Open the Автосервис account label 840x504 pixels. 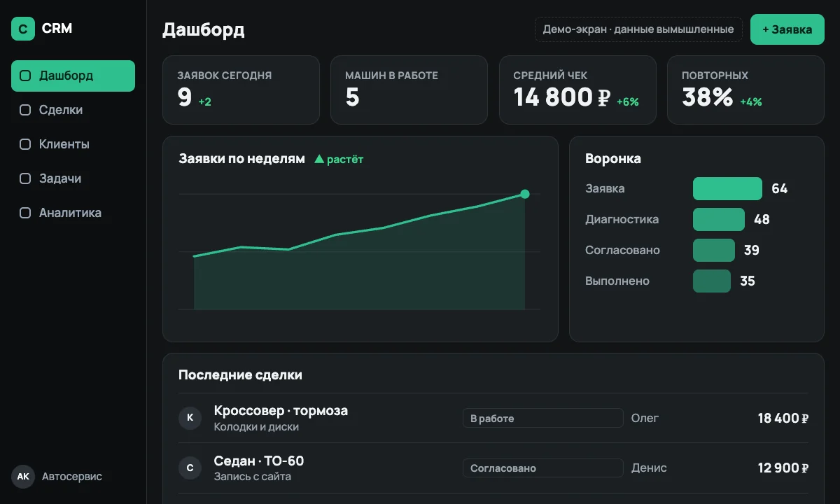[x=72, y=477]
